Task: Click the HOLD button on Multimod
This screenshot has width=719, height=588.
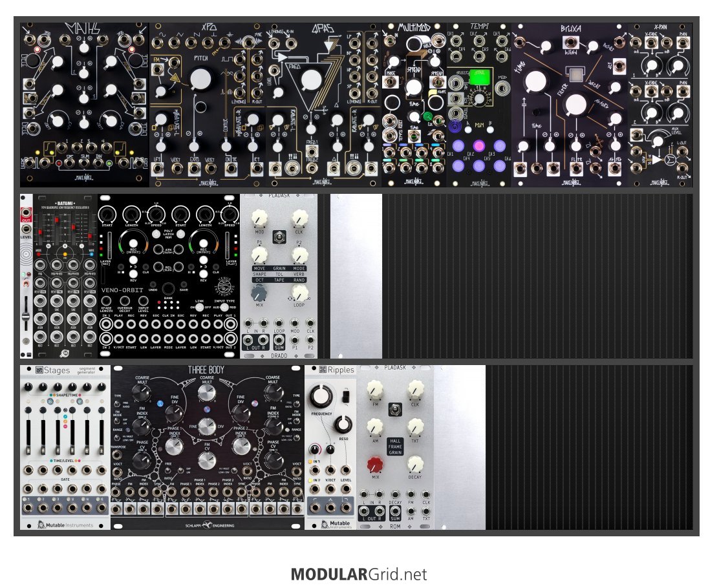Action: pos(414,43)
